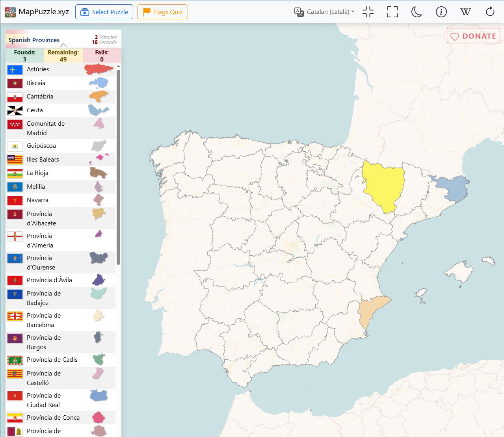Click the Astúries flag icon
The image size is (504, 437).
pyautogui.click(x=15, y=70)
